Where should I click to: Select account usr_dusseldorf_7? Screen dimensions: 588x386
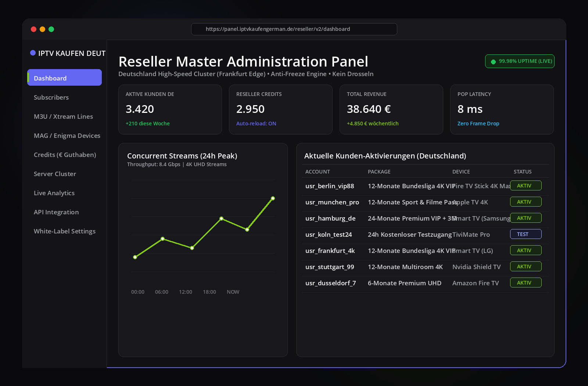(331, 283)
